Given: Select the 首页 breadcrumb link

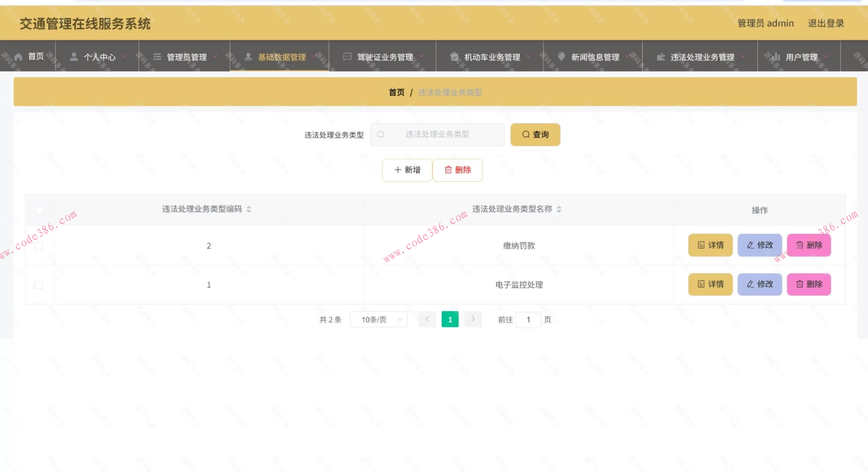Looking at the screenshot, I should point(396,92).
